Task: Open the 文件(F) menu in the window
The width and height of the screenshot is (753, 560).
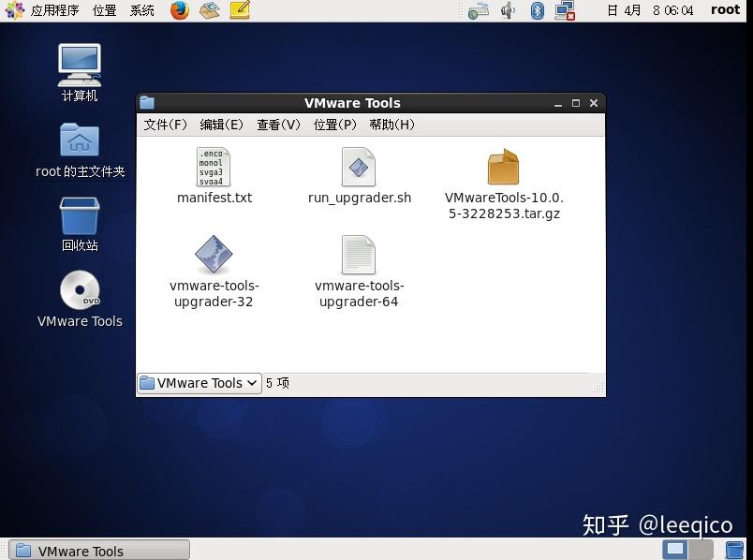Action: pyautogui.click(x=165, y=124)
